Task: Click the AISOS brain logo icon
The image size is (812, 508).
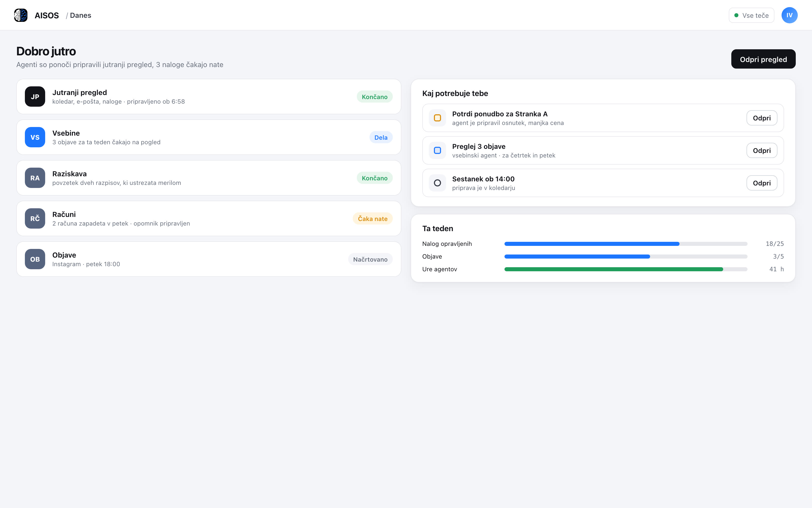Action: (x=21, y=15)
